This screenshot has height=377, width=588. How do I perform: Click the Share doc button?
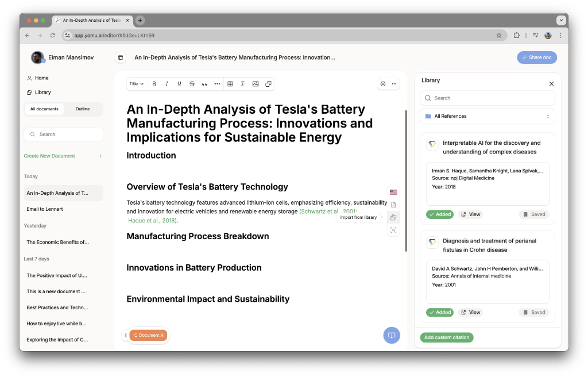pos(537,57)
